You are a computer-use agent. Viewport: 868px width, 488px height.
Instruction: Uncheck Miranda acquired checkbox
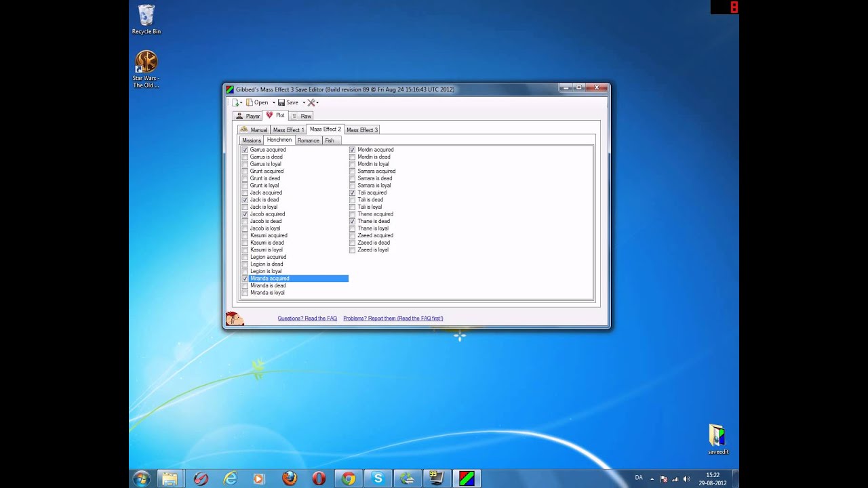coord(245,279)
